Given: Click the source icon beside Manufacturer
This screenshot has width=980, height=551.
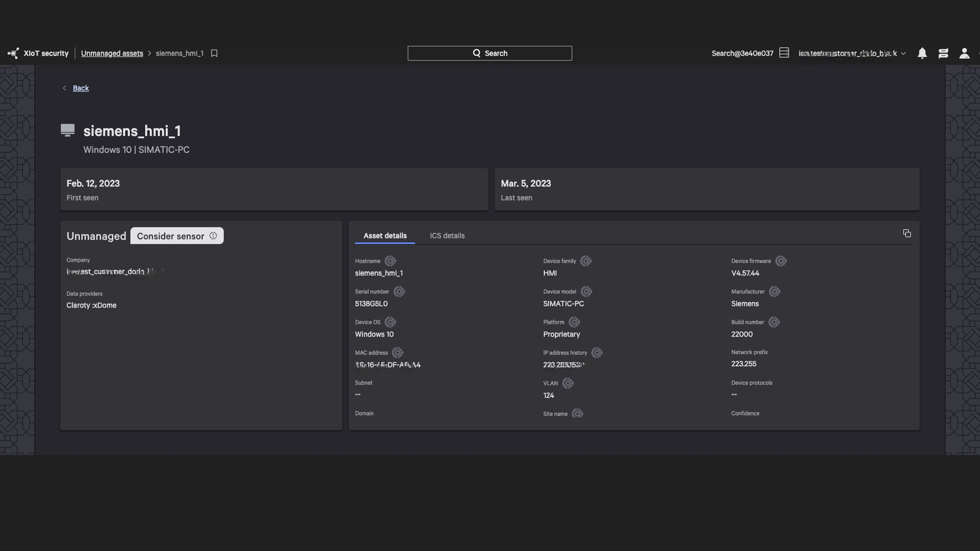Looking at the screenshot, I should pos(774,292).
